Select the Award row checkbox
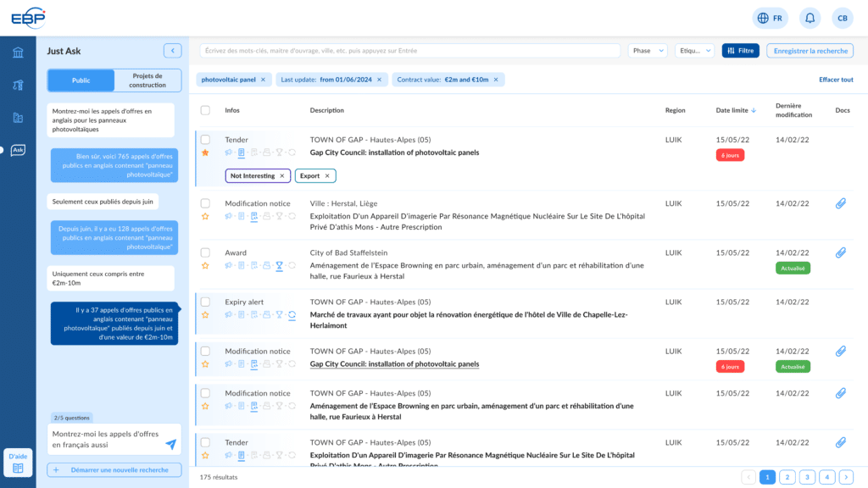Image resolution: width=868 pixels, height=488 pixels. (205, 252)
